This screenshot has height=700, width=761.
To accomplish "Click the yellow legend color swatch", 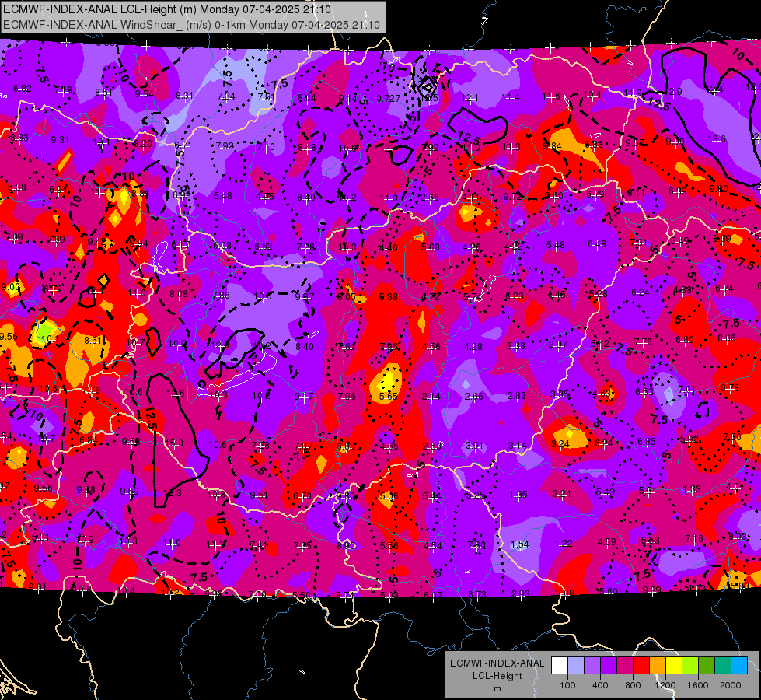I will click(674, 666).
